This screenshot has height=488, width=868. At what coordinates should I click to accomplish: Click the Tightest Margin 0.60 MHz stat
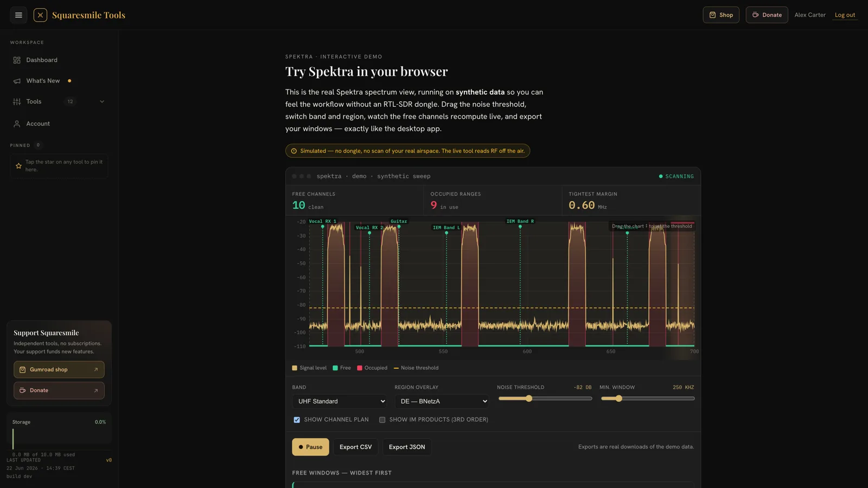tap(631, 200)
